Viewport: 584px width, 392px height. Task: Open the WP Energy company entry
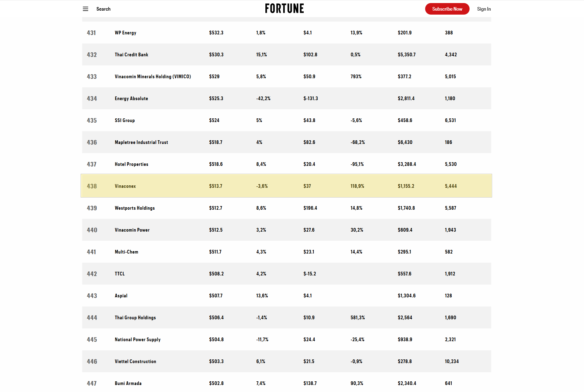[x=125, y=33]
